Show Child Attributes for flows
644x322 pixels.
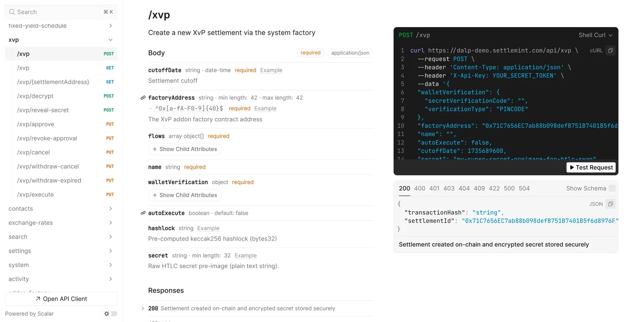[185, 149]
